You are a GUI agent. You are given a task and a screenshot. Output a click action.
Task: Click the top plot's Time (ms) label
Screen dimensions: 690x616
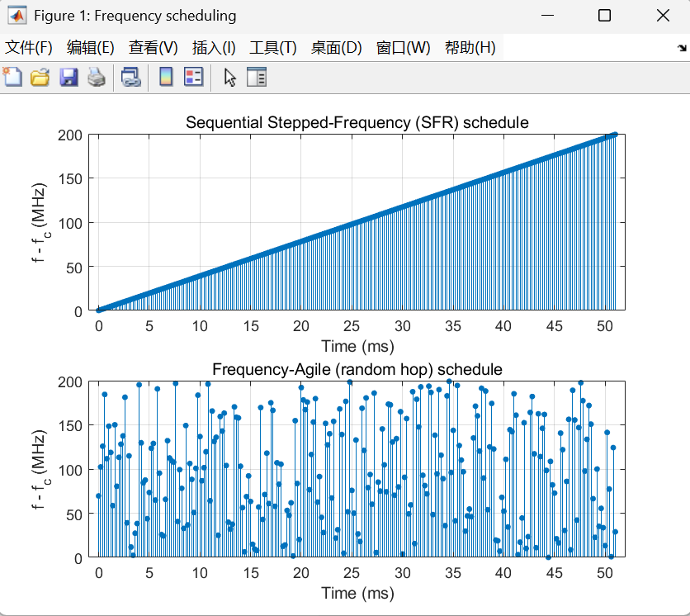click(x=357, y=346)
